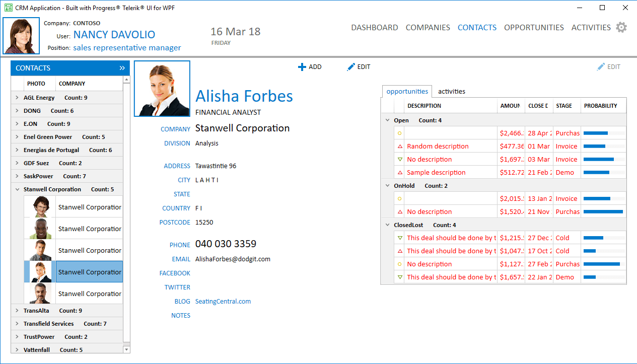Expand Energias de Portugal group
This screenshot has height=364, width=637.
click(x=17, y=150)
